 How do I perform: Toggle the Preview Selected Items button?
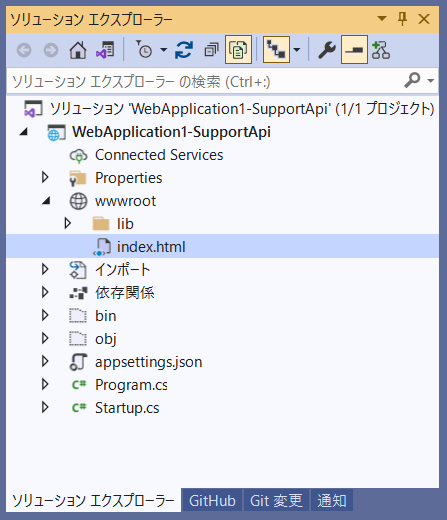tap(354, 50)
